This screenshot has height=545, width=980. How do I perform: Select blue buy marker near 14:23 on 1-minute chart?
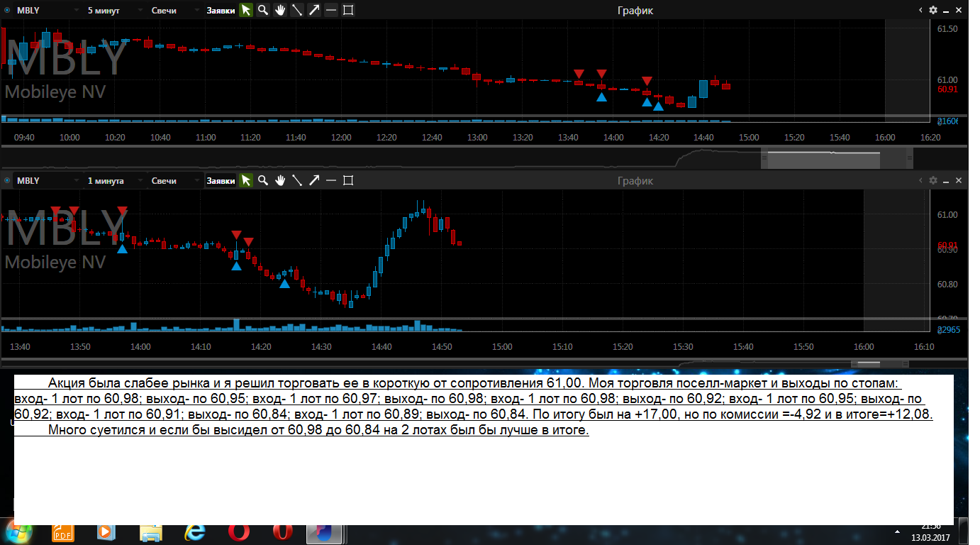(x=284, y=284)
